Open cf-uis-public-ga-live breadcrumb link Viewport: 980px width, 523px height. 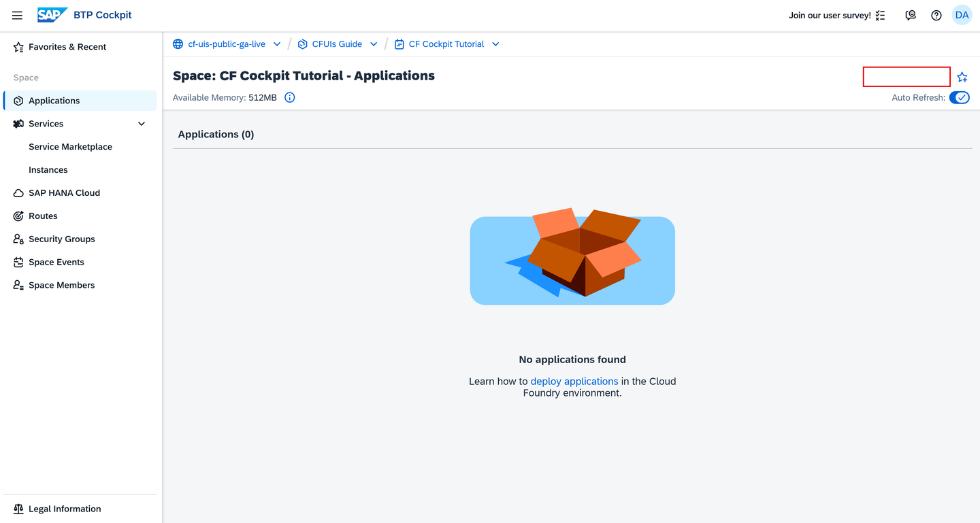pyautogui.click(x=227, y=44)
